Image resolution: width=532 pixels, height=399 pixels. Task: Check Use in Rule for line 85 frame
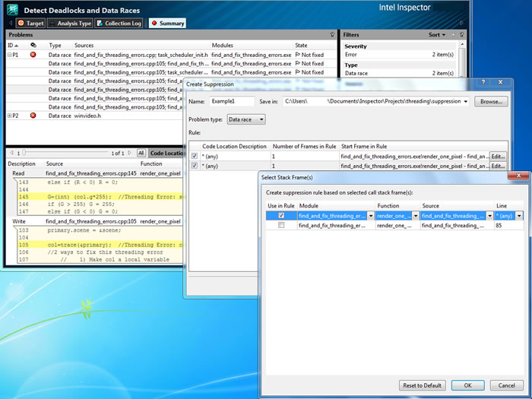point(281,226)
